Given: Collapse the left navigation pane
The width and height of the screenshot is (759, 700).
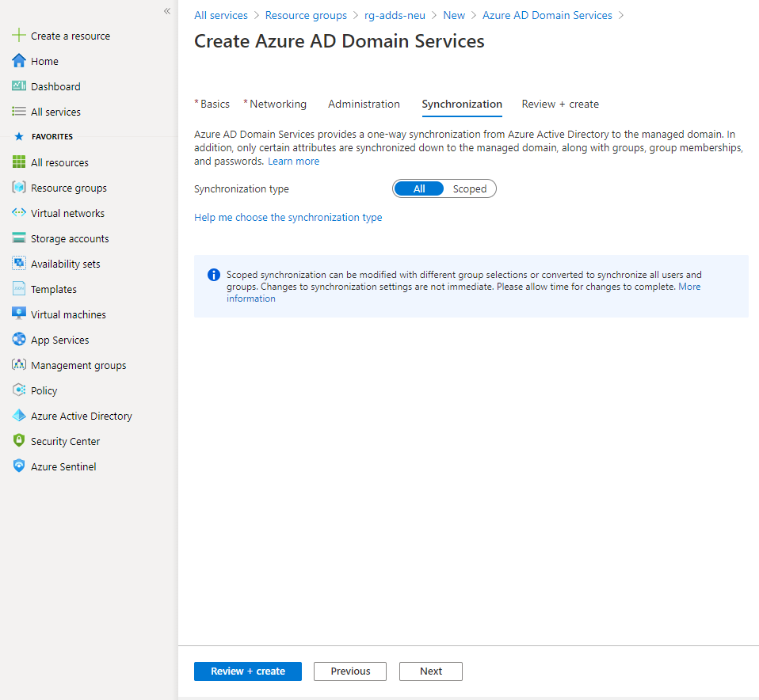Looking at the screenshot, I should 166,11.
